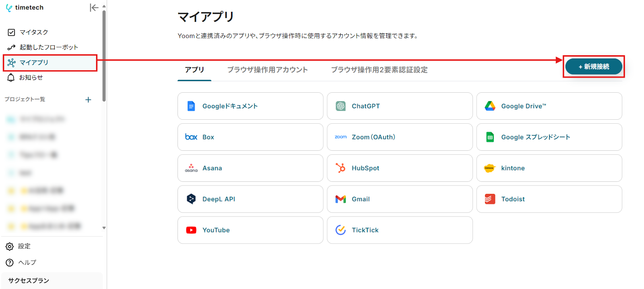This screenshot has width=644, height=289.
Task: Open the YouTube app card
Action: pyautogui.click(x=250, y=230)
